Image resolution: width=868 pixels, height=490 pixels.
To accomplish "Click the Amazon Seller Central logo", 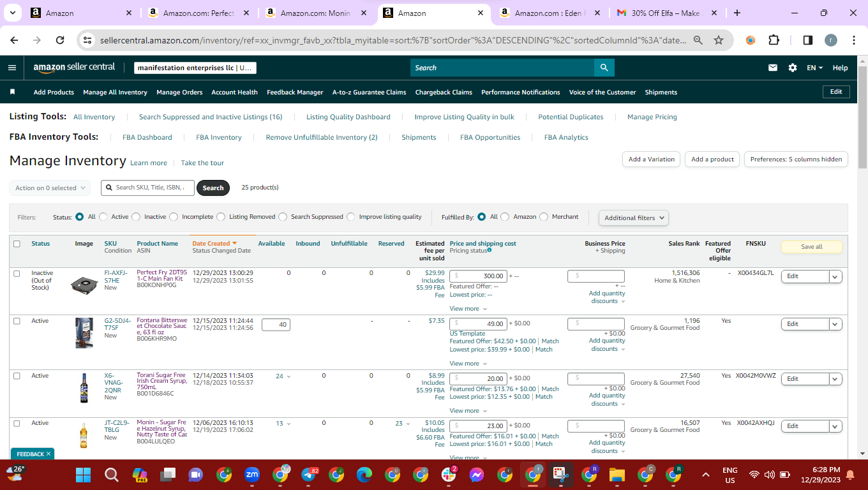I will (x=74, y=67).
